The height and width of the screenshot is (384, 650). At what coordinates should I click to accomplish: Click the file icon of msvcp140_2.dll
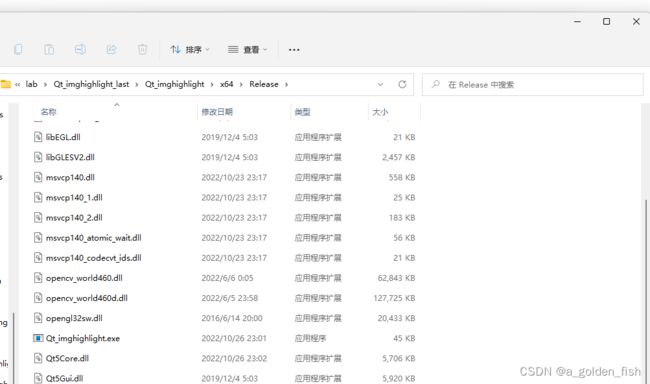(38, 218)
